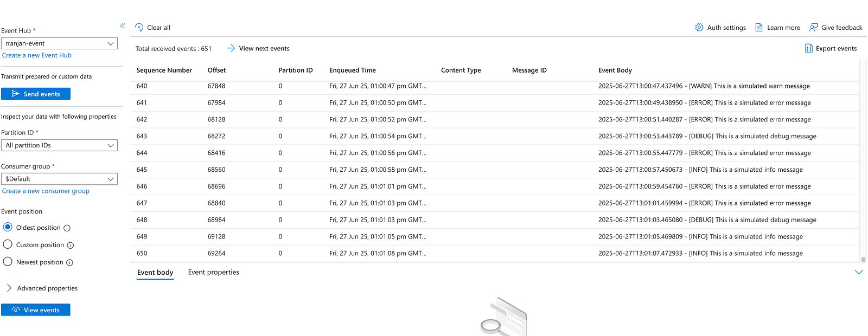Click the Export events file icon
This screenshot has height=336, width=868.
click(808, 48)
